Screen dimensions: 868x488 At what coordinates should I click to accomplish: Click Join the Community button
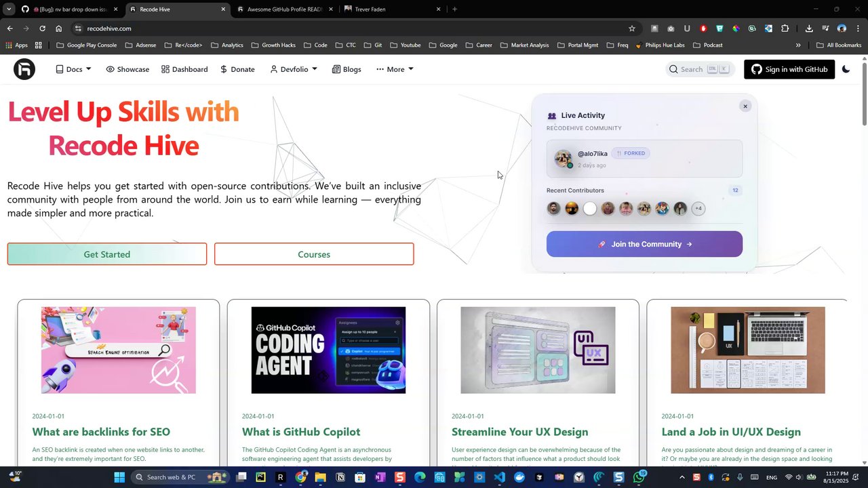click(x=644, y=244)
